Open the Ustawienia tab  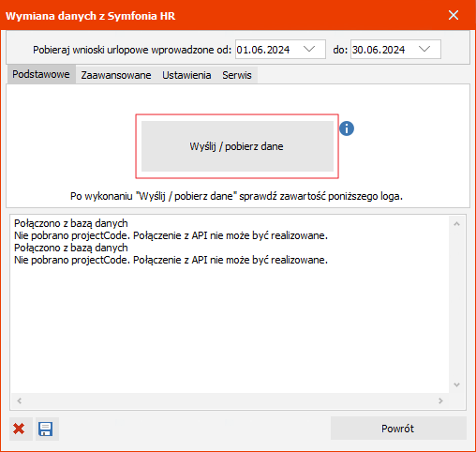[x=186, y=75]
